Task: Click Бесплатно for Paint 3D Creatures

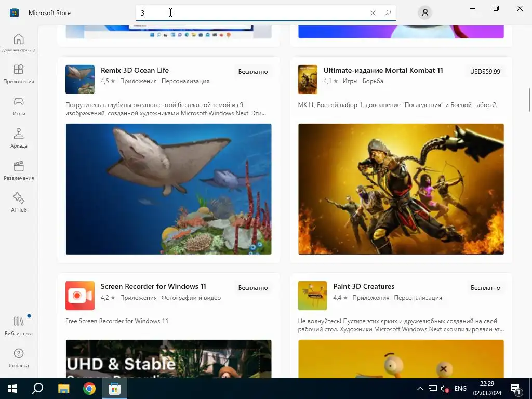Action: (x=486, y=288)
